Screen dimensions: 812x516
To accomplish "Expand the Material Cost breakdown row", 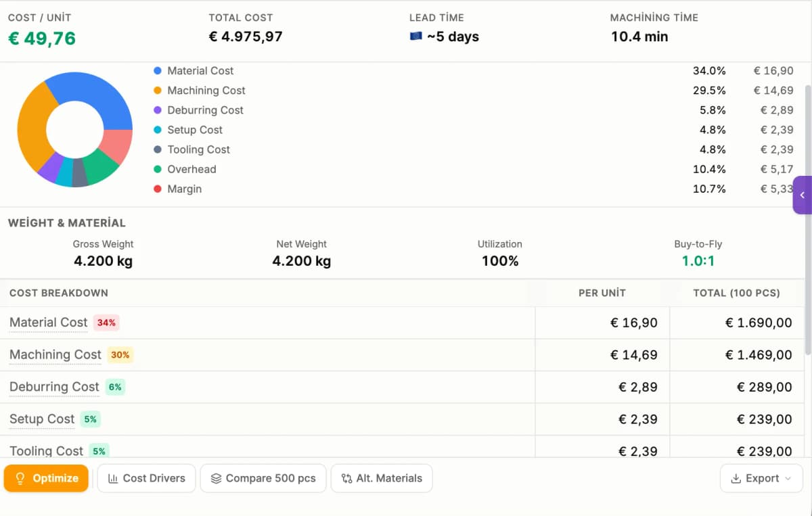I will click(48, 323).
